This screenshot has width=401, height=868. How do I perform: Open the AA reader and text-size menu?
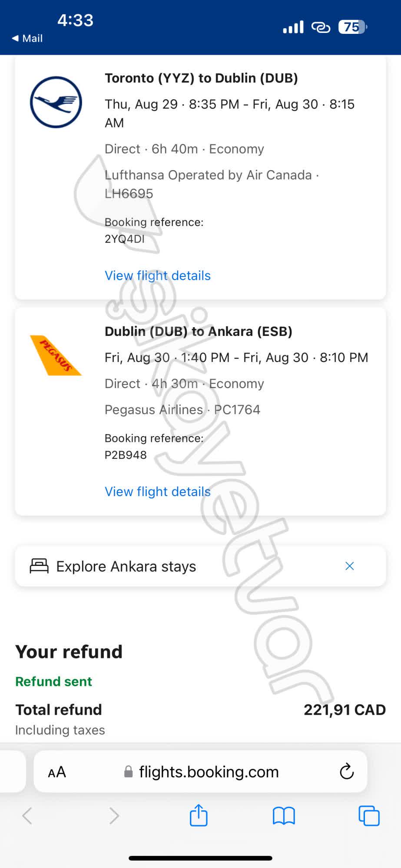click(57, 772)
